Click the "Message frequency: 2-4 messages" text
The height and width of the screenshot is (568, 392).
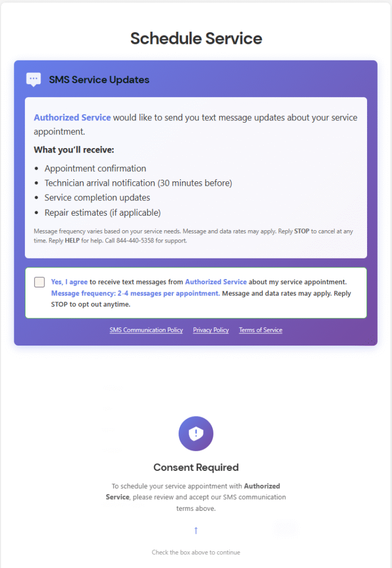[x=135, y=293]
